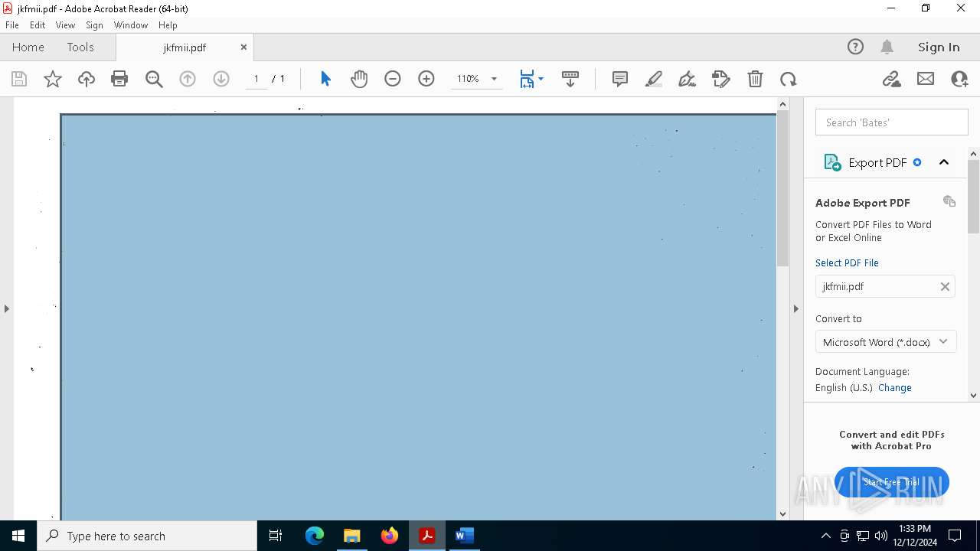Share a link to this file
980x551 pixels.
(x=892, y=79)
